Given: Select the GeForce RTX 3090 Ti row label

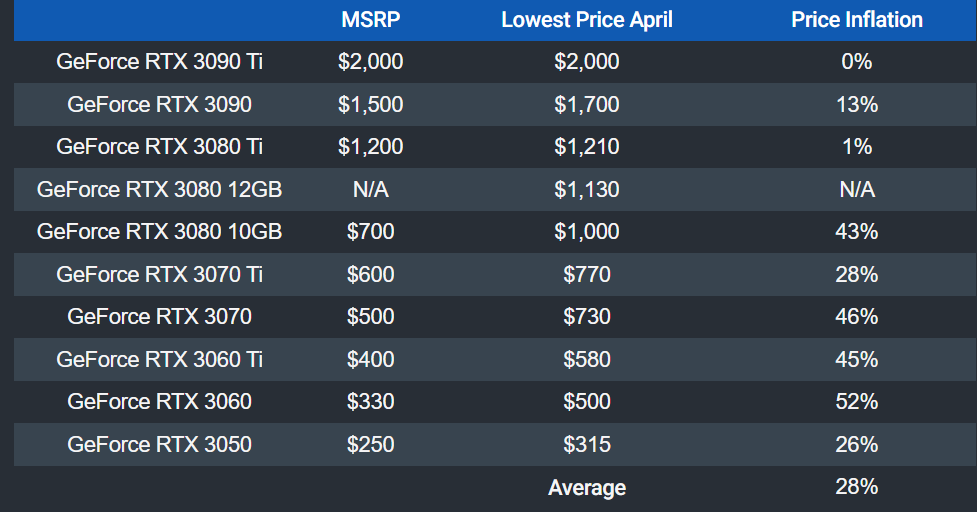Looking at the screenshot, I should (160, 62).
